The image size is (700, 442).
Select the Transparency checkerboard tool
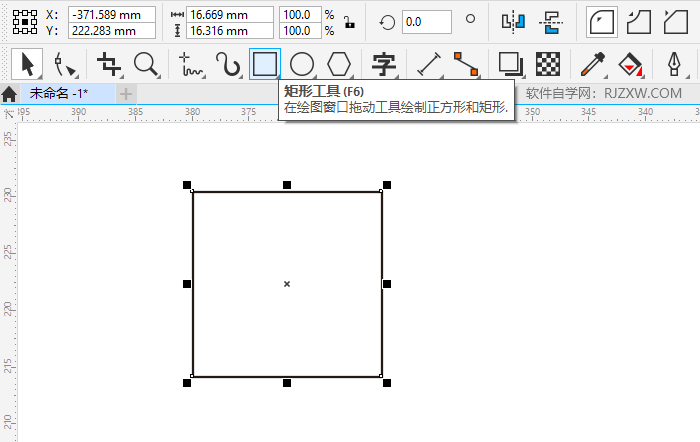coord(546,65)
